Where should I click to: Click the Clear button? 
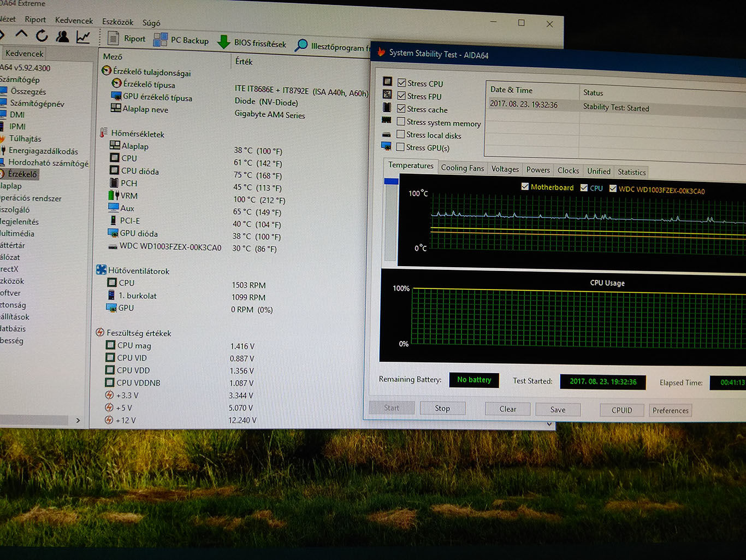click(507, 409)
